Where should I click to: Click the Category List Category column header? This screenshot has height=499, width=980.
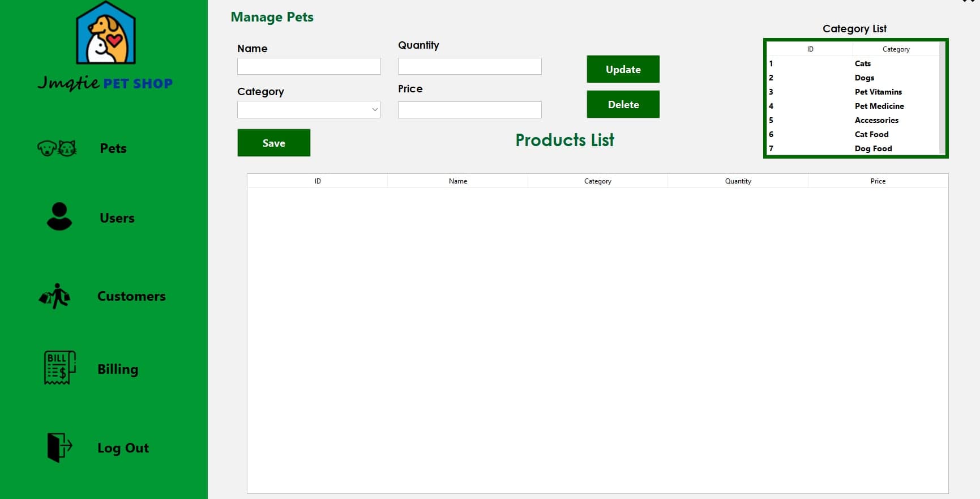pos(896,49)
